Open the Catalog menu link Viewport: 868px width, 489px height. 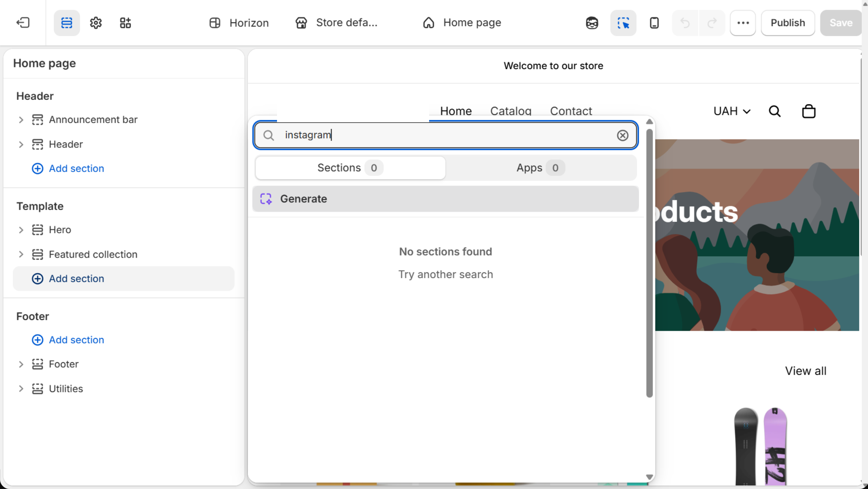pyautogui.click(x=511, y=111)
